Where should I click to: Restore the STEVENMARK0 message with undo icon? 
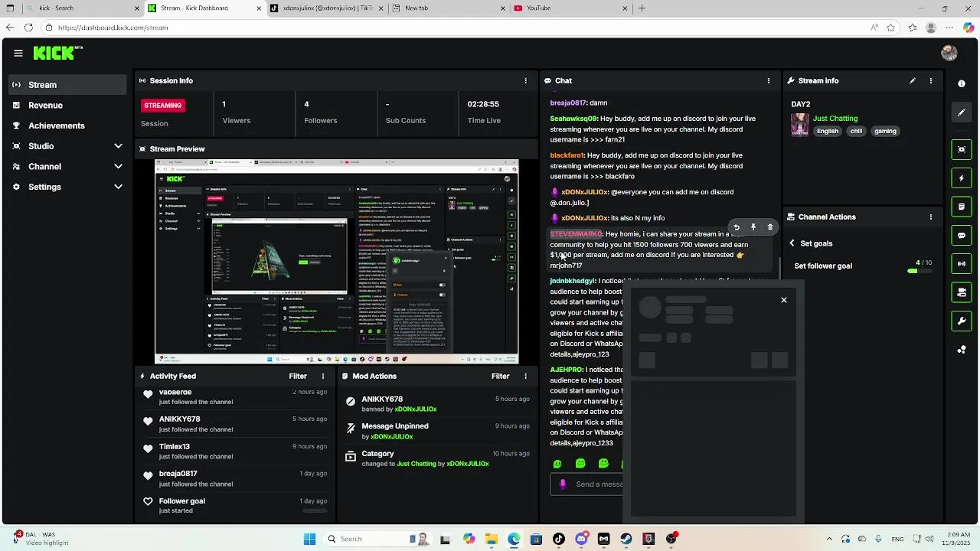tap(737, 227)
